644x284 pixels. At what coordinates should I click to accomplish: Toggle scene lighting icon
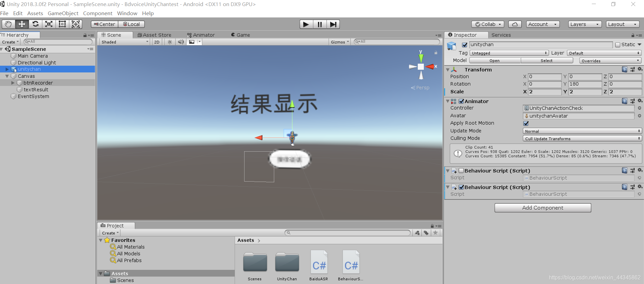tap(170, 42)
